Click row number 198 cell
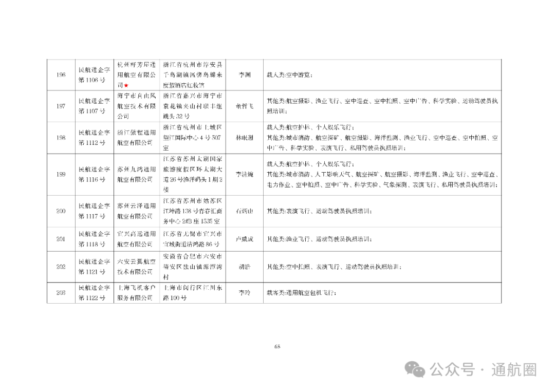Image resolution: width=555 pixels, height=392 pixels. 61,138
